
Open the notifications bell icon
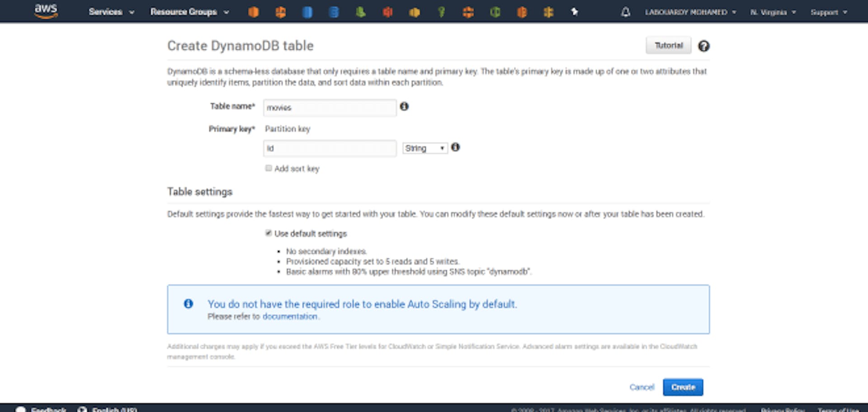coord(625,12)
